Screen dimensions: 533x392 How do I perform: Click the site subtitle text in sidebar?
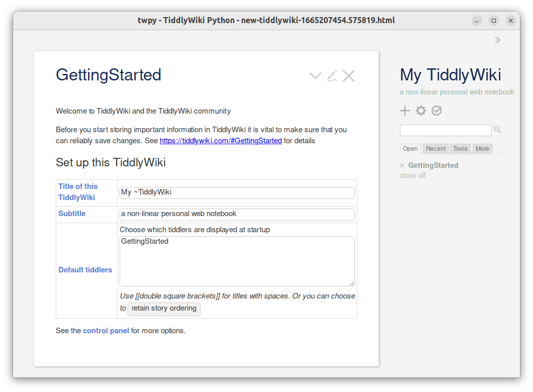pyautogui.click(x=457, y=92)
